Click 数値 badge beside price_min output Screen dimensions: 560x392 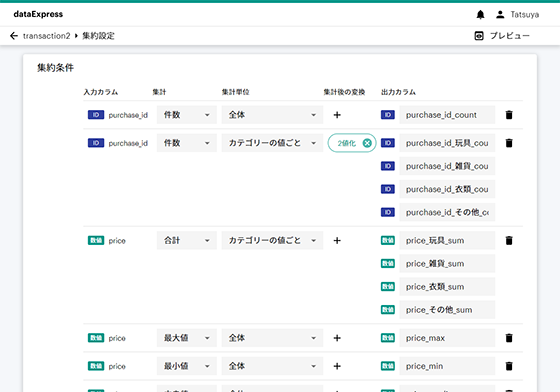(388, 366)
